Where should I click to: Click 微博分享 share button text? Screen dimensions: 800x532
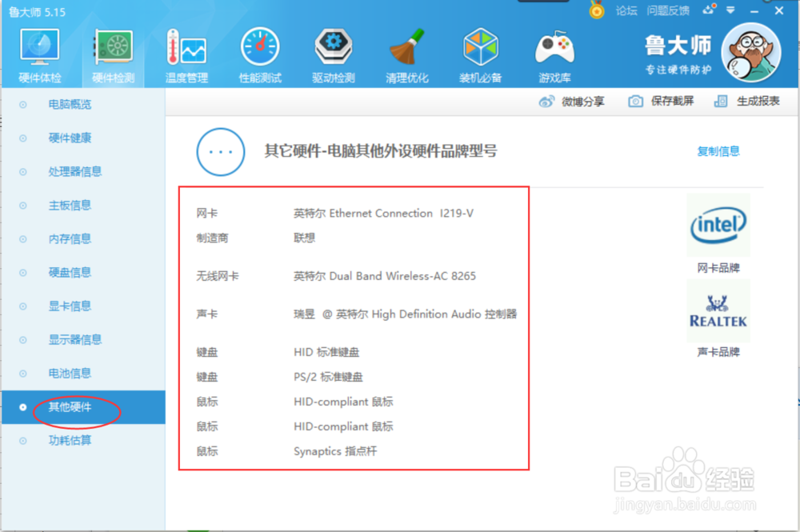(x=582, y=102)
